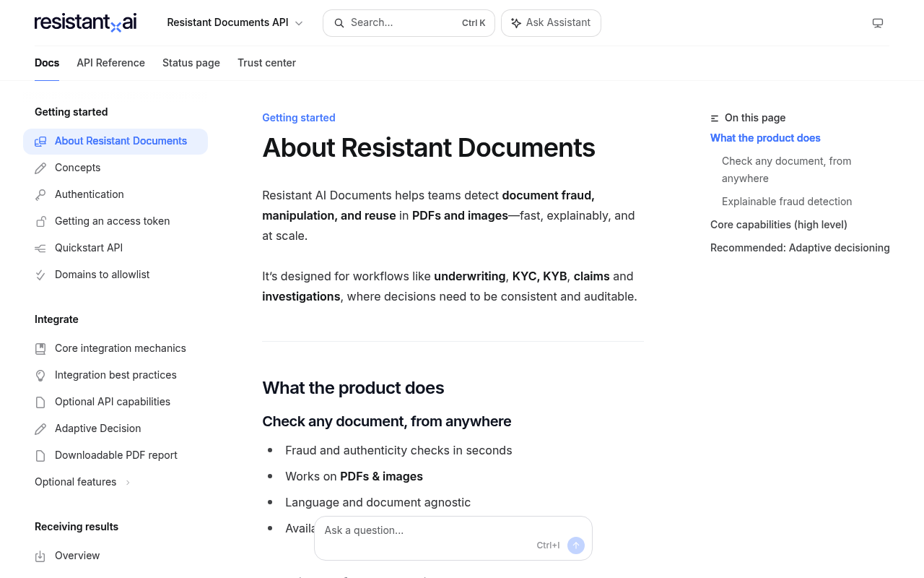Viewport: 924px width, 578px height.
Task: Click the Ask Assistant sparkle icon
Action: pos(516,23)
